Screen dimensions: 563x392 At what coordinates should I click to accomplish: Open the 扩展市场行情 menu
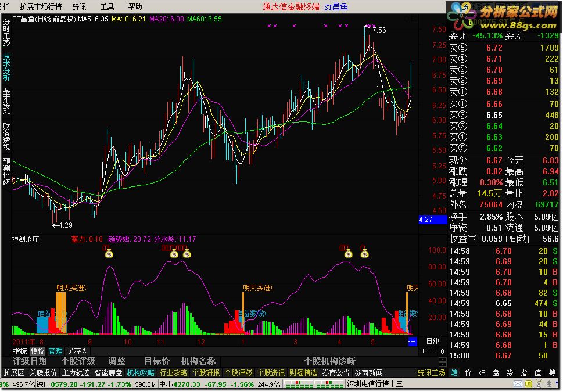click(41, 7)
